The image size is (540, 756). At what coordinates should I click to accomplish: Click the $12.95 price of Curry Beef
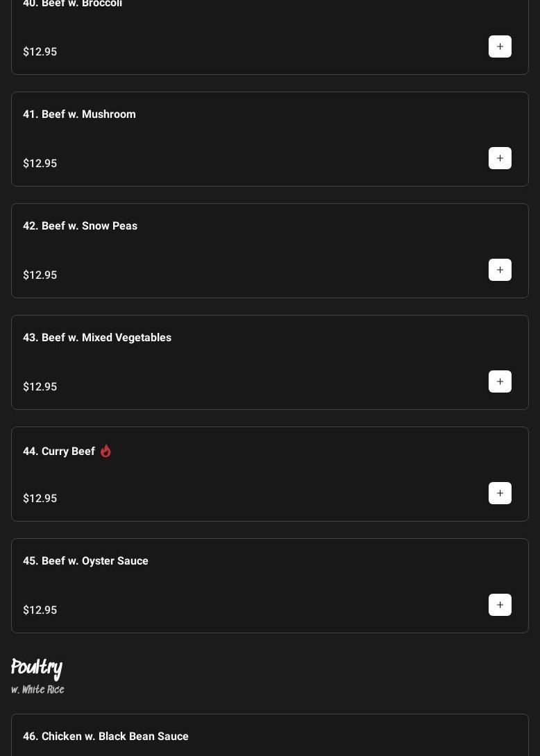(x=40, y=498)
